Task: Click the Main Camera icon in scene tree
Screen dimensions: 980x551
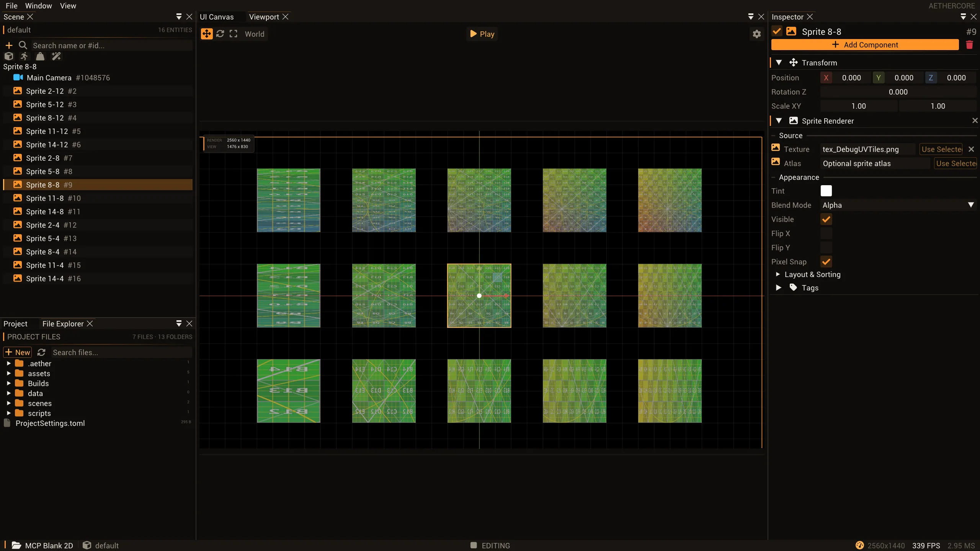Action: [x=18, y=77]
